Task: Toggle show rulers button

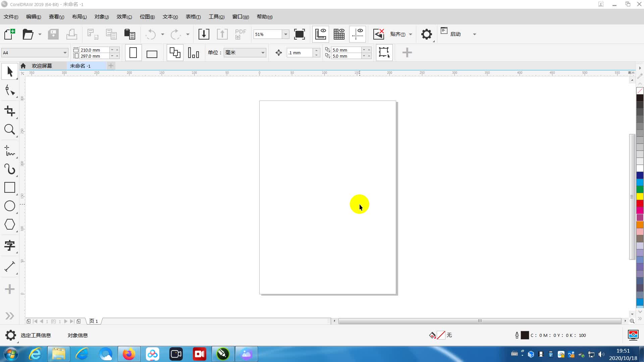Action: (320, 34)
